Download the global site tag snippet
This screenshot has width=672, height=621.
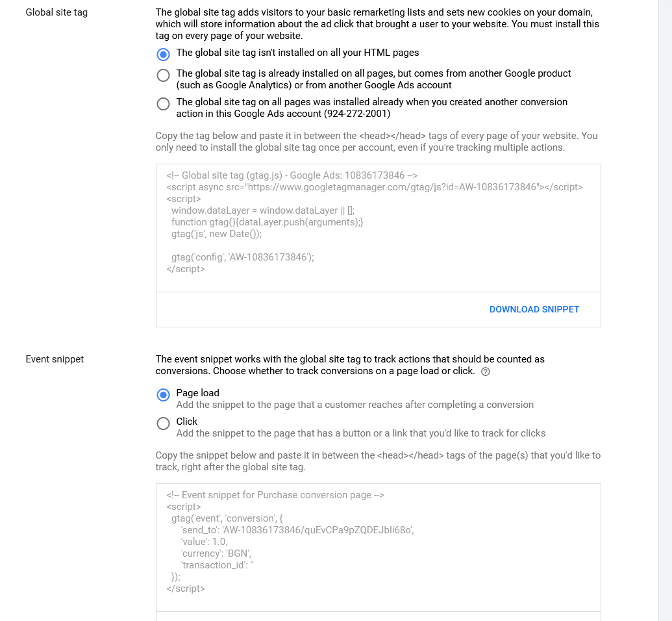pyautogui.click(x=534, y=310)
